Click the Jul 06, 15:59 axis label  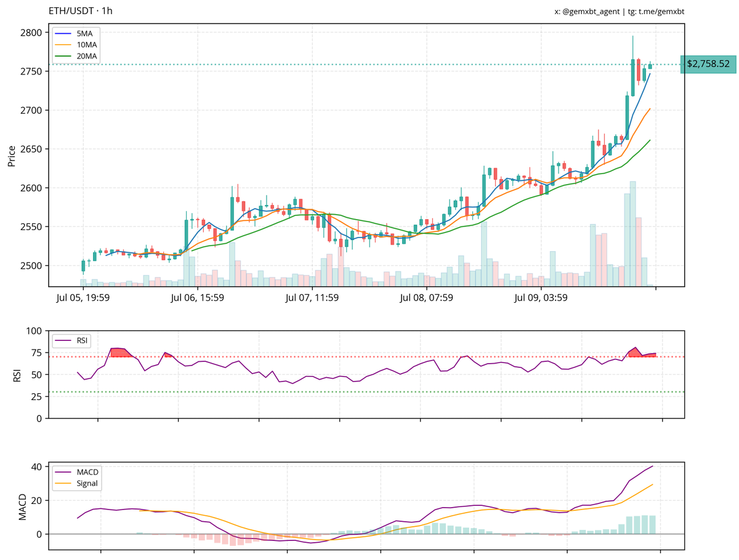click(197, 298)
